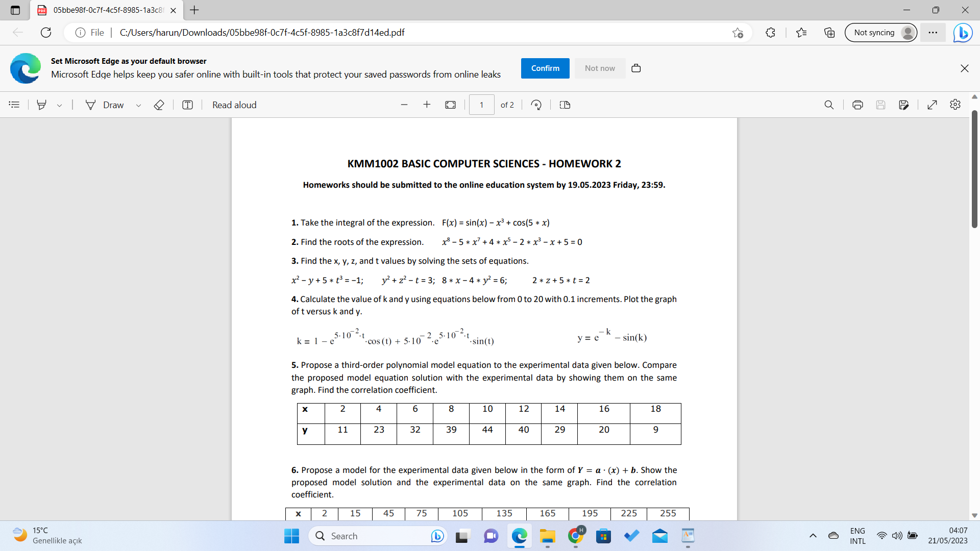Screen dimensions: 980x551
Task: Open the Add text annotation tool
Action: click(x=187, y=105)
